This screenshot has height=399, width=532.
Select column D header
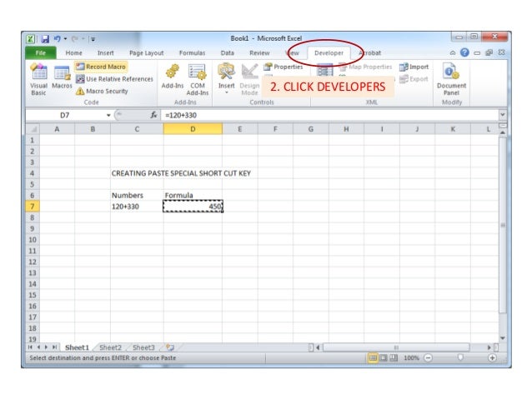tap(193, 129)
